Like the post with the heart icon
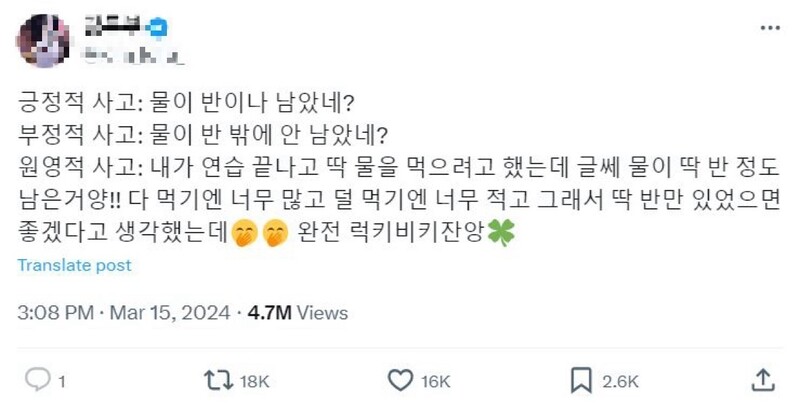800x409 pixels. [x=400, y=379]
